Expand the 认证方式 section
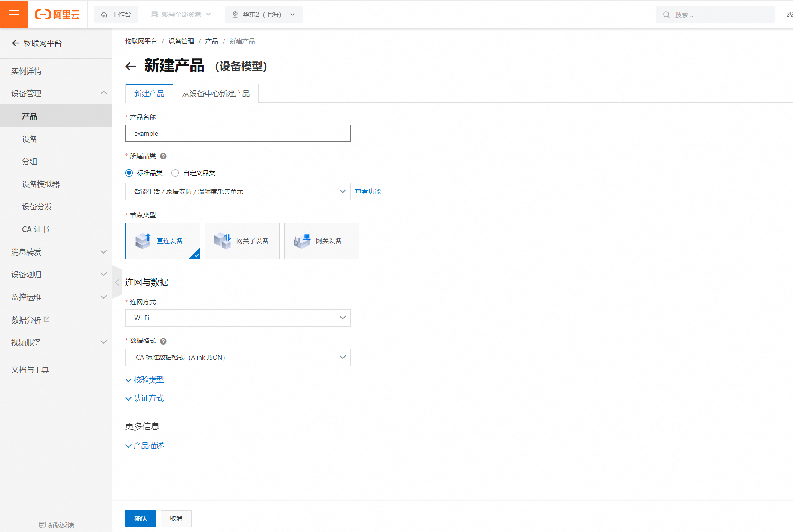The image size is (793, 532). pyautogui.click(x=144, y=398)
